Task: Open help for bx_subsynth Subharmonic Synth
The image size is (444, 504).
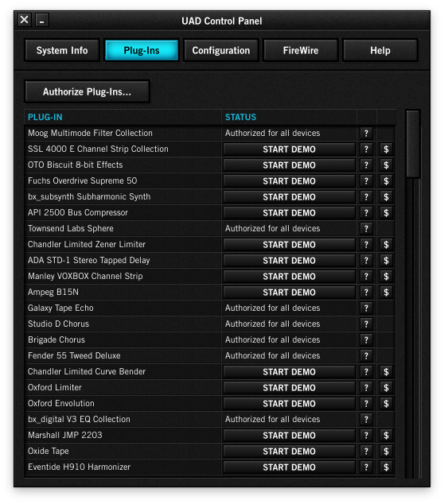Action: 366,196
